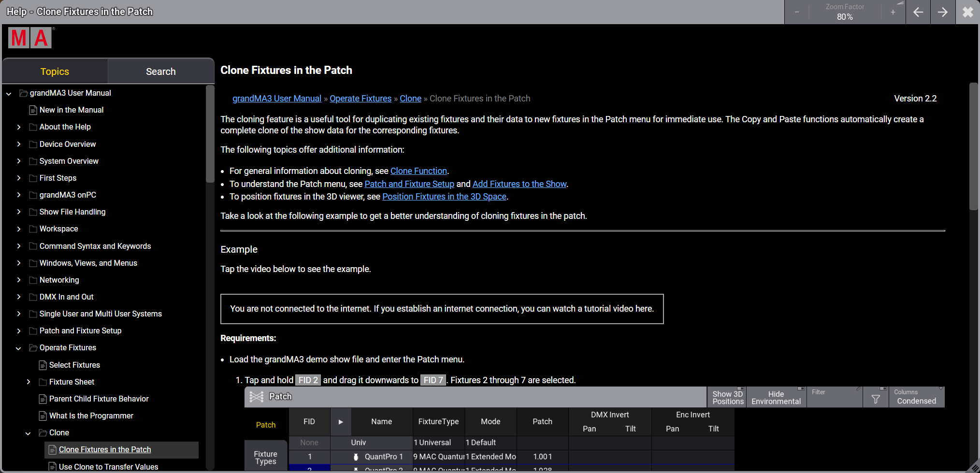Click the forward navigation arrow
Image resolution: width=980 pixels, height=473 pixels.
click(943, 12)
